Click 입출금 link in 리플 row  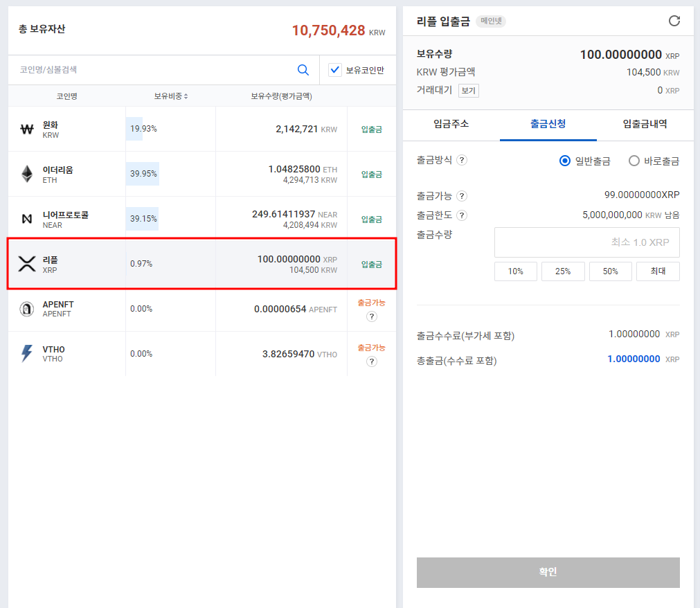[x=371, y=265]
